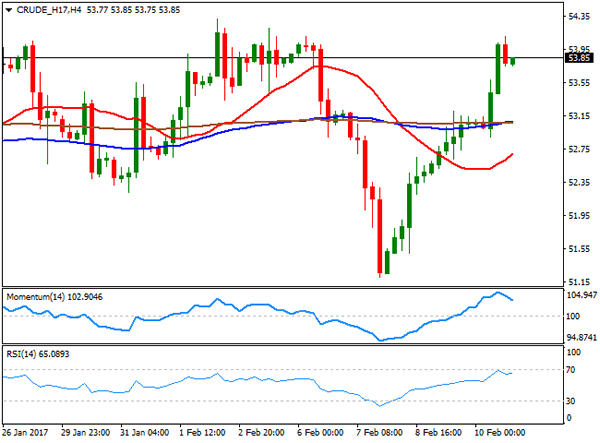Click the RSI scale value 100
Image resolution: width=600 pixels, height=443 pixels.
click(573, 352)
